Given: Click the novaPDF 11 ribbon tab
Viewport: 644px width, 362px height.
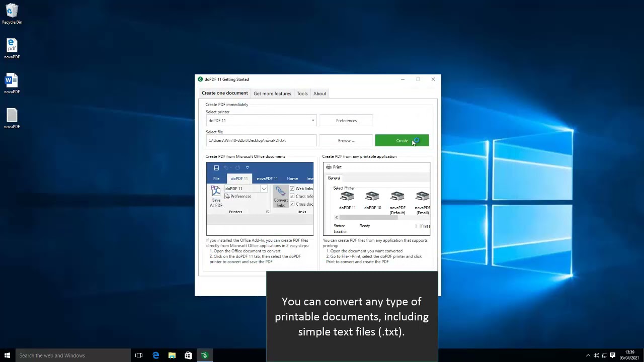Looking at the screenshot, I should (267, 178).
